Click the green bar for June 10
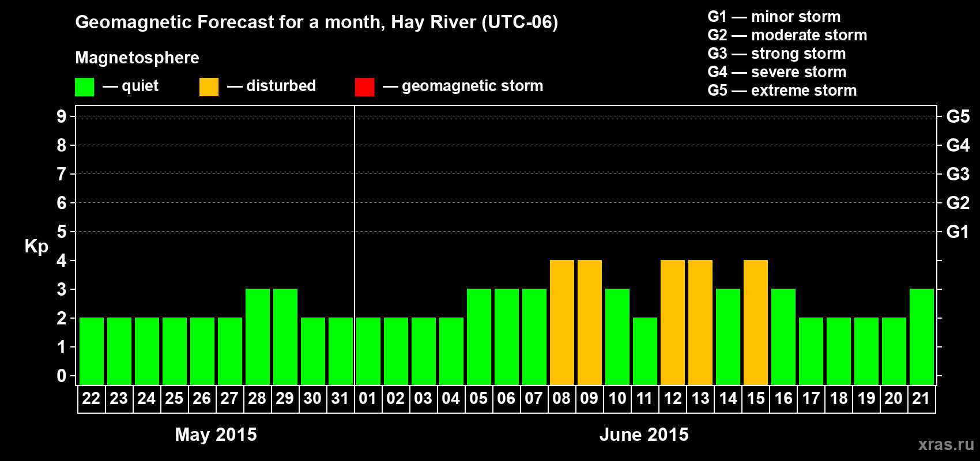The width and height of the screenshot is (980, 461). coord(617,337)
